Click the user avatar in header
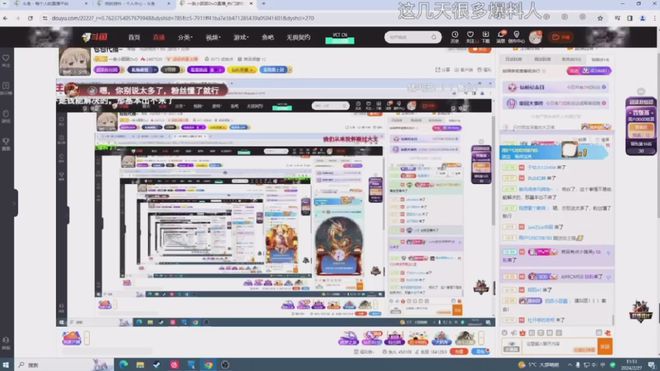660x371 pixels. click(x=535, y=37)
